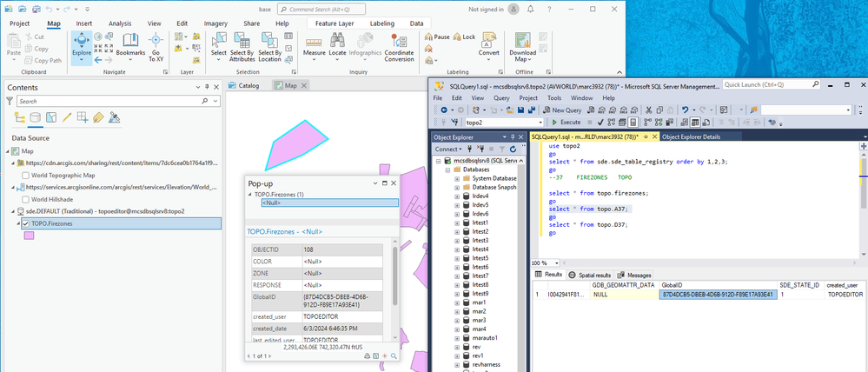Viewport: 868px width, 372px height.
Task: Expand the mar1 database node
Action: tap(457, 302)
